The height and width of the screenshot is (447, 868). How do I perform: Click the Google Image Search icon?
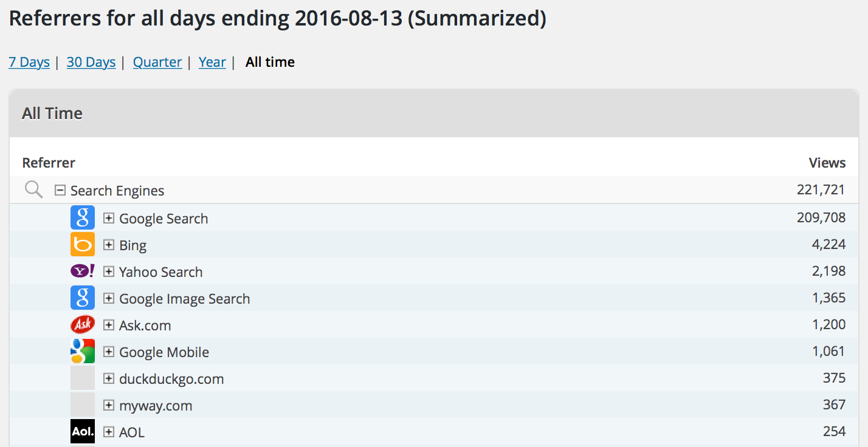[83, 298]
